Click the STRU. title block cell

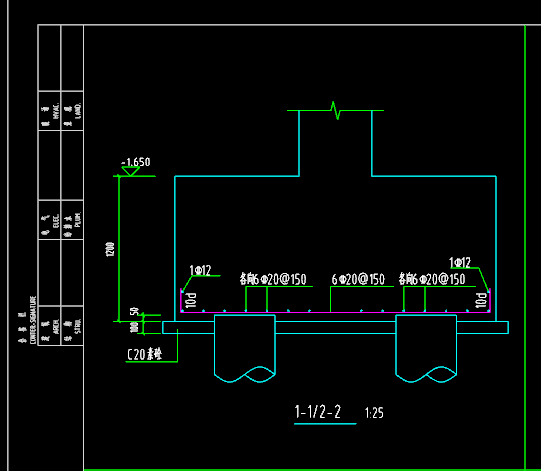tap(72, 326)
